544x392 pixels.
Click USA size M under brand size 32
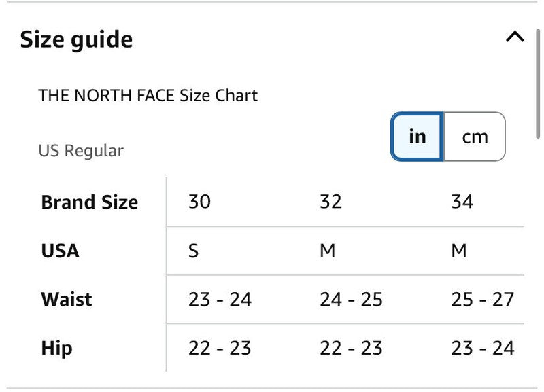pos(328,251)
